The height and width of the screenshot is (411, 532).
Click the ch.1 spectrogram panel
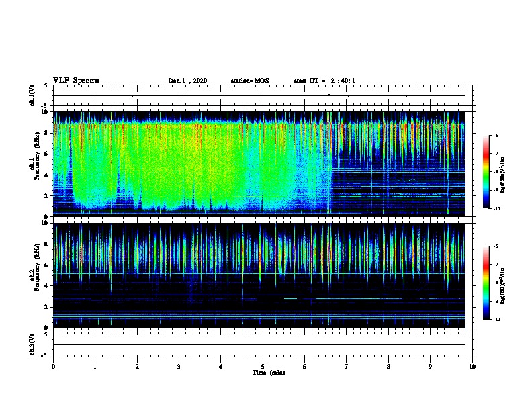pos(259,164)
